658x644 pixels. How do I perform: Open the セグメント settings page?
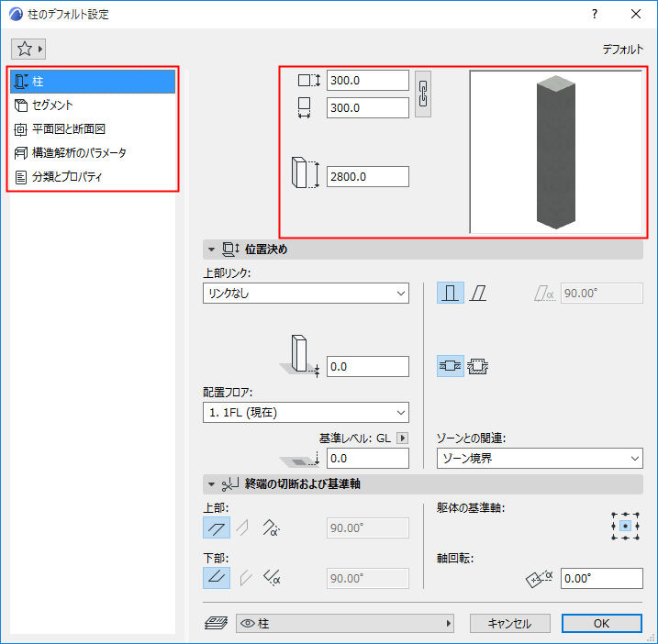[93, 105]
